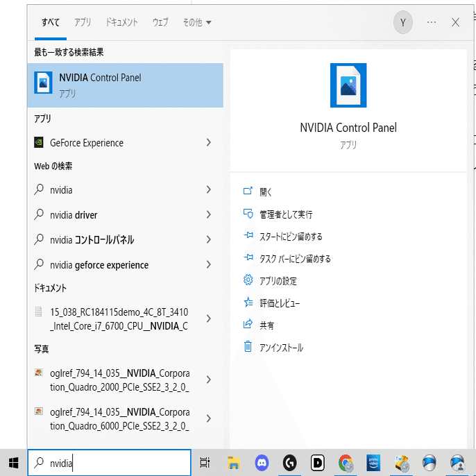Viewport: 476px width, 476px height.
Task: Open the Windows Start menu
Action: [13, 463]
